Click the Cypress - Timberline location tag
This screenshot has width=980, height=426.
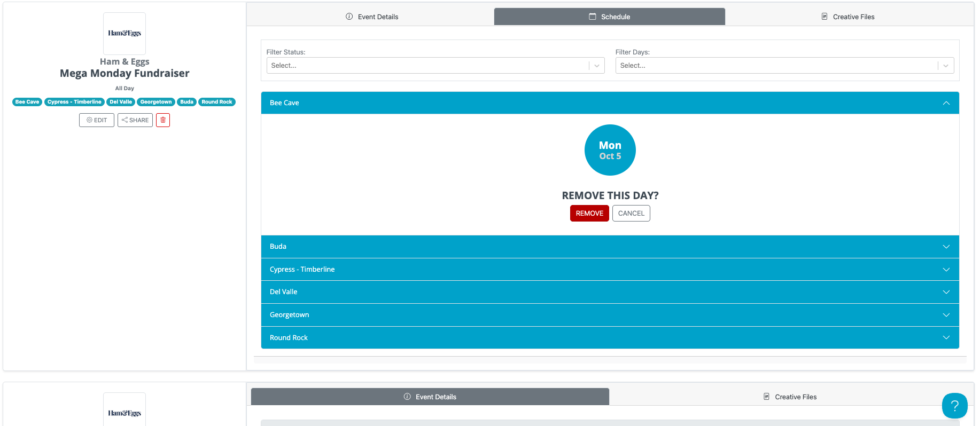pyautogui.click(x=74, y=102)
